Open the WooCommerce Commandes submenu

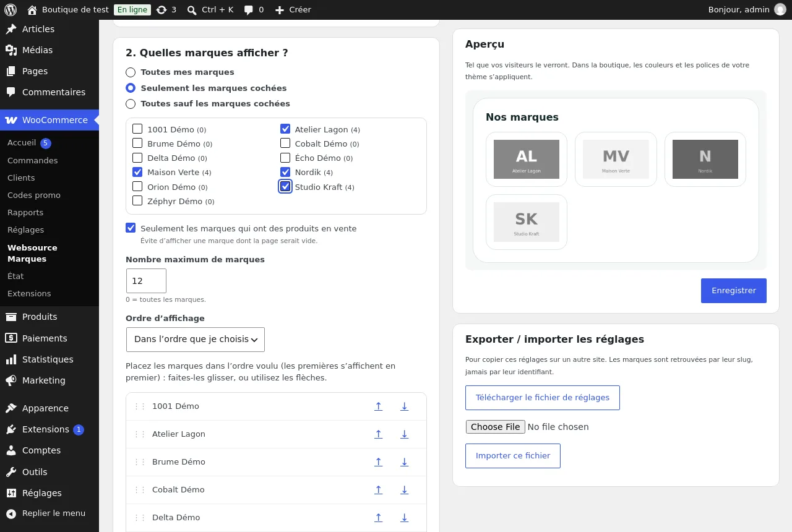click(32, 160)
